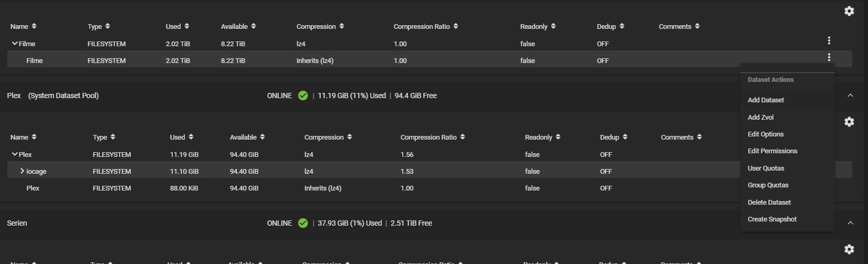This screenshot has width=868, height=264.
Task: Sort Filme table by Readonly column
Action: tap(538, 26)
